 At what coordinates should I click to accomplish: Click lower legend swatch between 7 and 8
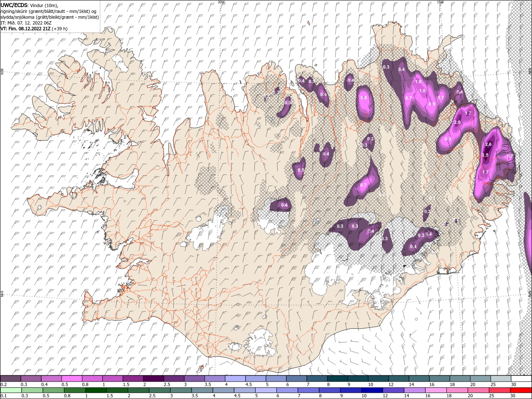click(x=309, y=390)
